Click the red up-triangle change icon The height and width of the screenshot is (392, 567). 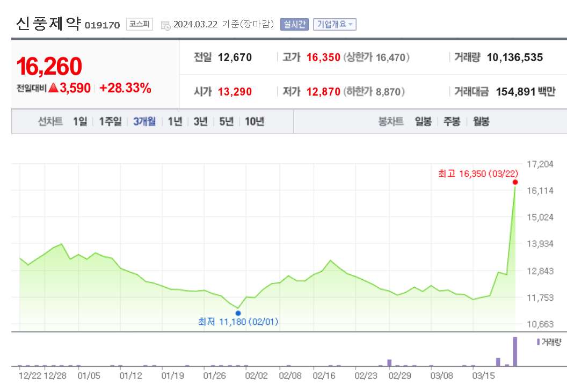[x=53, y=88]
